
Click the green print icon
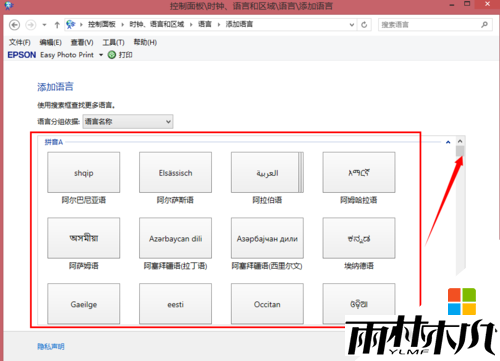112,55
